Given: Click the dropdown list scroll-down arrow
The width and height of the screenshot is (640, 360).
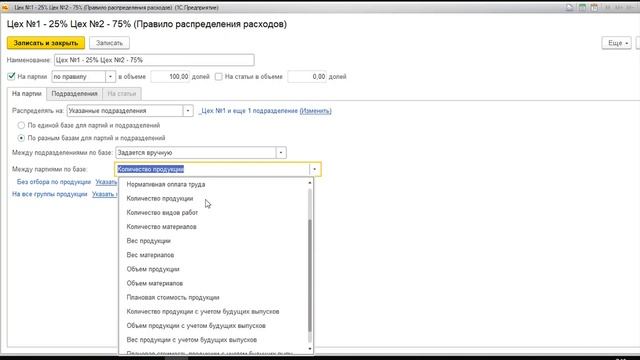Looking at the screenshot, I should coord(310,349).
